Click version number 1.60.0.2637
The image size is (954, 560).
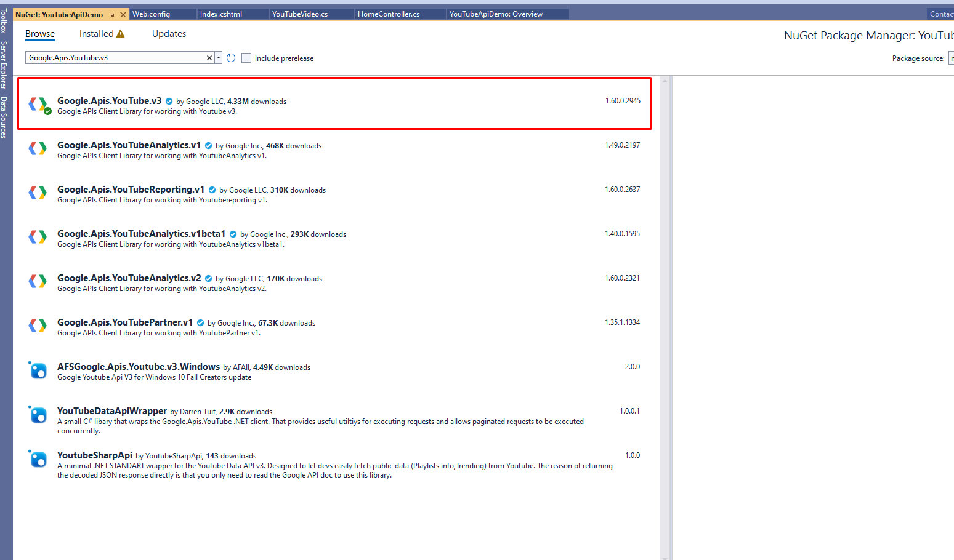coord(622,190)
